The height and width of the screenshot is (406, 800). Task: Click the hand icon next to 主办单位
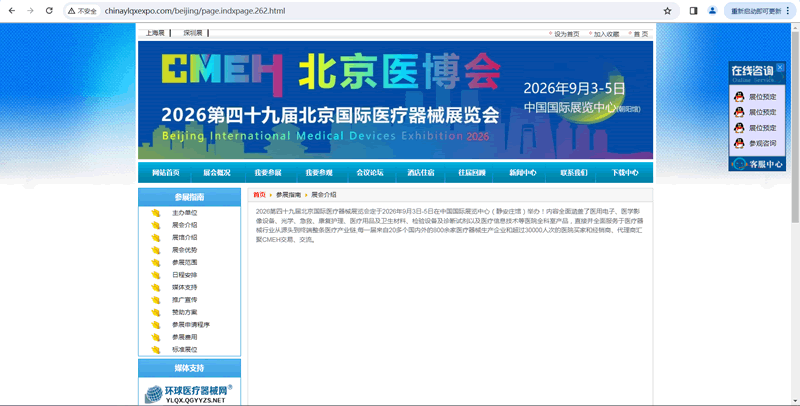click(156, 213)
